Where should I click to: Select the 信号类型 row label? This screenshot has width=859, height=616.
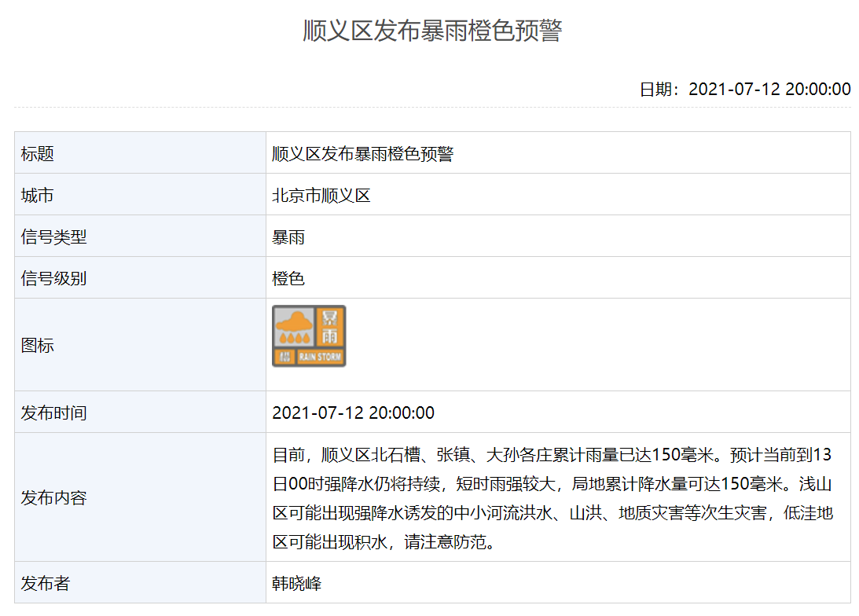click(54, 236)
